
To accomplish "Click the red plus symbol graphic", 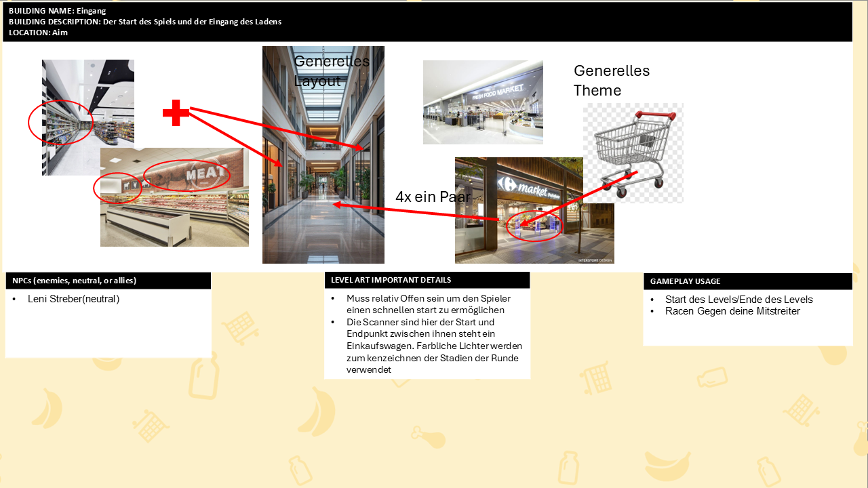I will [176, 113].
